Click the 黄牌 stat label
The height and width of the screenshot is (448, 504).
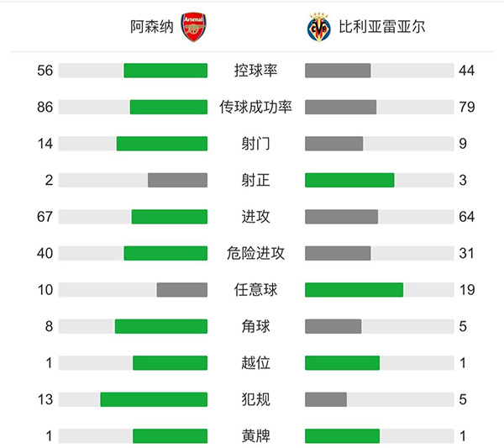[x=255, y=436]
